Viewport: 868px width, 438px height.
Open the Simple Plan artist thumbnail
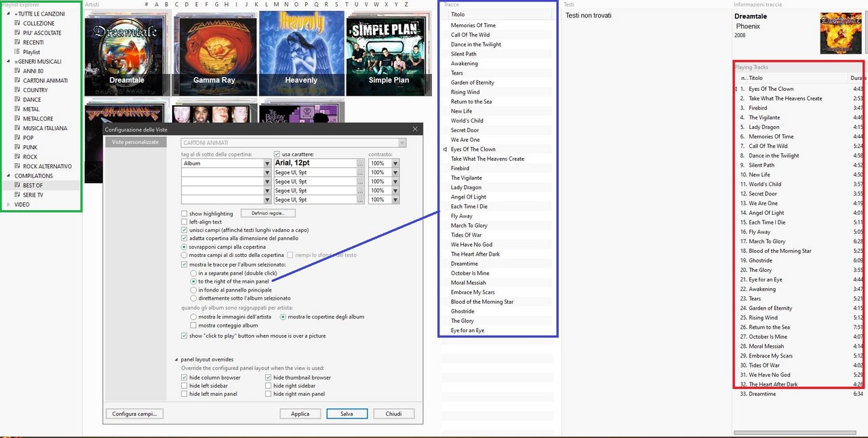coord(389,54)
